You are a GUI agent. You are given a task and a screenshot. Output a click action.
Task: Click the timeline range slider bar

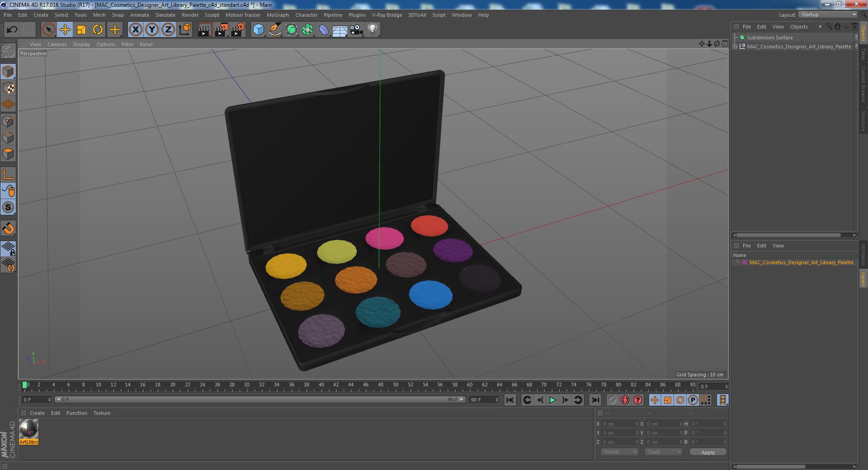pos(260,400)
